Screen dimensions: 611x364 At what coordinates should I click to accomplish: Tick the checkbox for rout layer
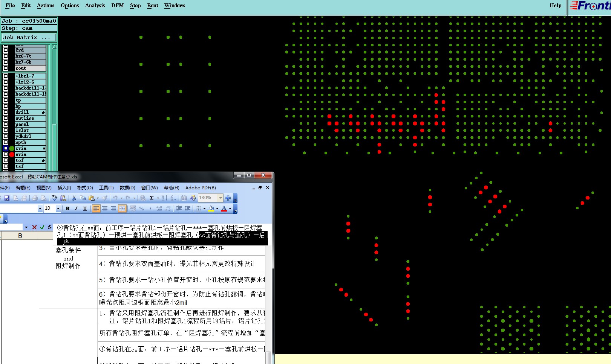pos(6,68)
